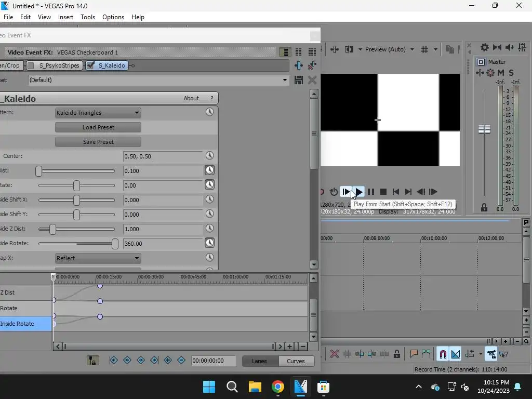This screenshot has width=532, height=399.
Task: Click About in S_Kaleido header
Action: [191, 98]
